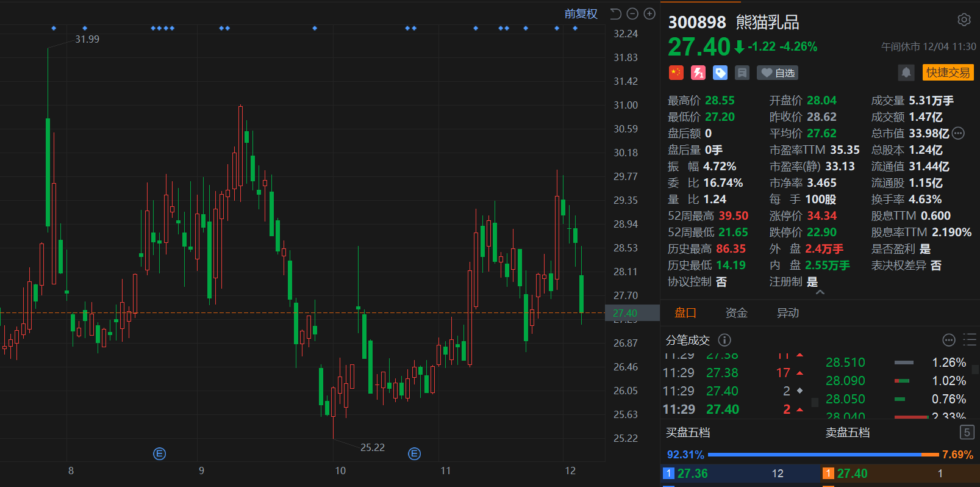The image size is (980, 487).
Task: Click the 快捷交易 quick trade button
Action: click(x=948, y=73)
